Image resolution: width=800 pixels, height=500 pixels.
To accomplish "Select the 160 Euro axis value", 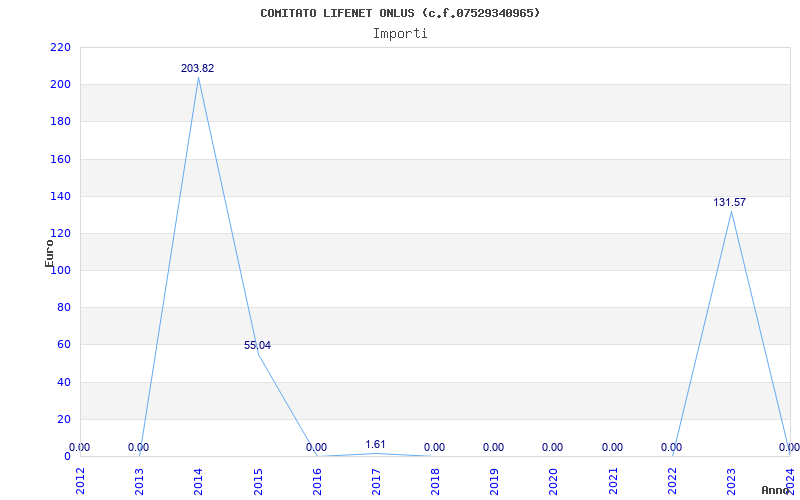I will point(60,159).
